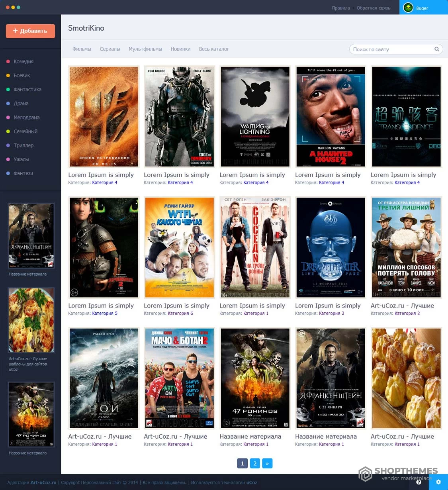
Task: Select Фантастика genre in sidebar
Action: coord(27,89)
